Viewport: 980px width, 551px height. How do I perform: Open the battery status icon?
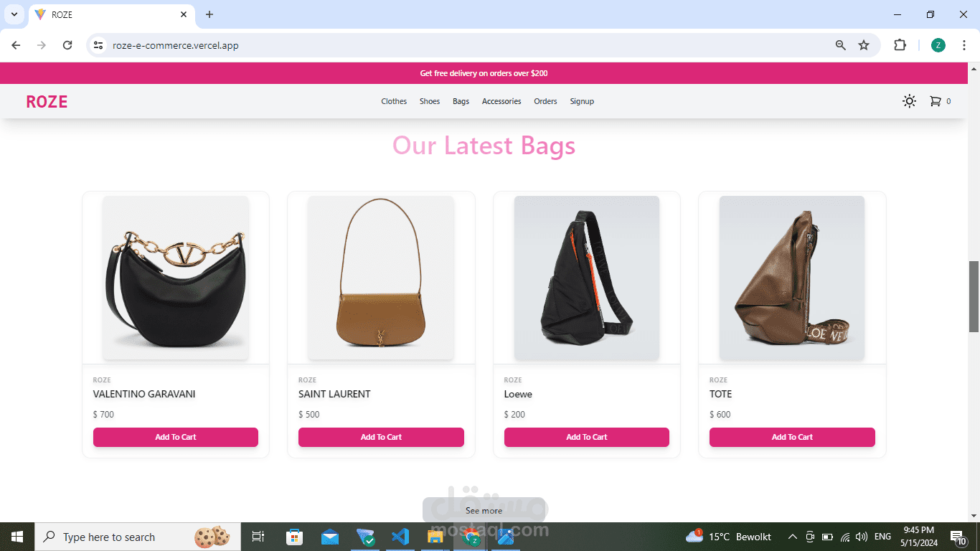(827, 537)
